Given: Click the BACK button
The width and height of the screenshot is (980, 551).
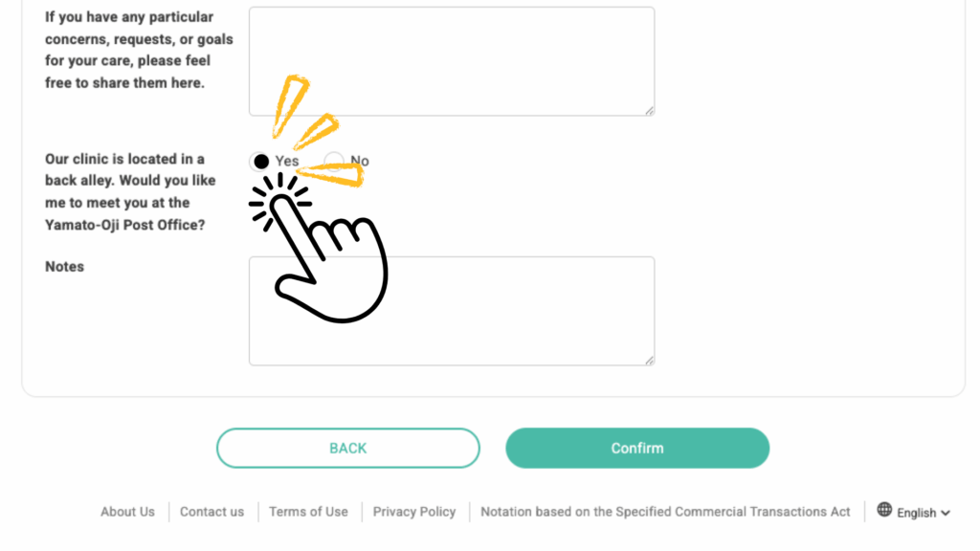Looking at the screenshot, I should 348,448.
